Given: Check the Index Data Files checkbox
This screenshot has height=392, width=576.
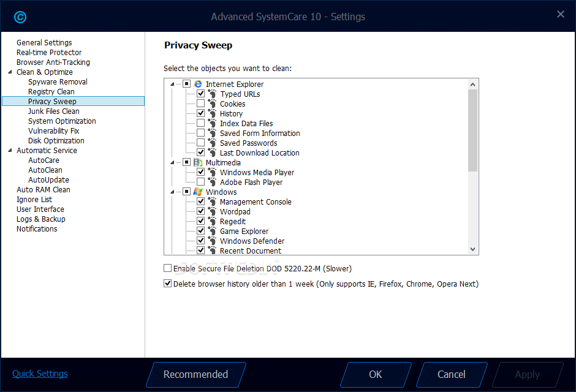Looking at the screenshot, I should click(x=200, y=123).
